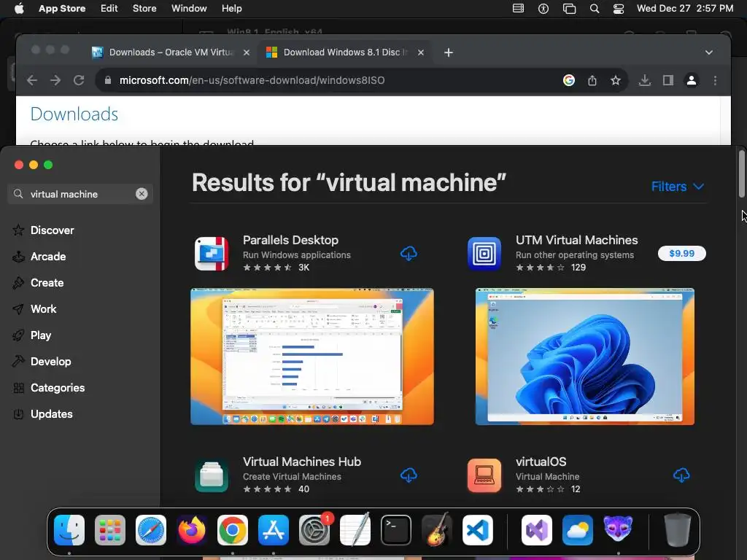The height and width of the screenshot is (560, 747).
Task: Download Virtual Machines Hub via cloud icon
Action: click(409, 475)
